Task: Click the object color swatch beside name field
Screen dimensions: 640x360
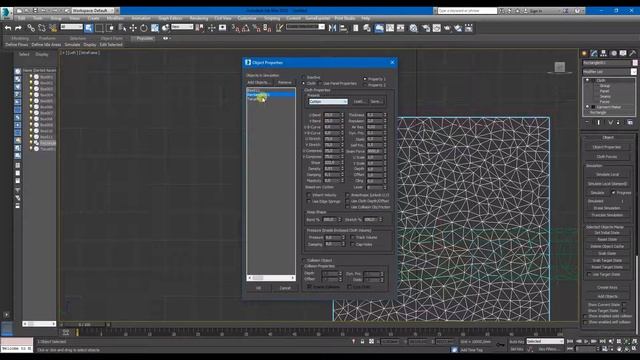Action: [635, 63]
